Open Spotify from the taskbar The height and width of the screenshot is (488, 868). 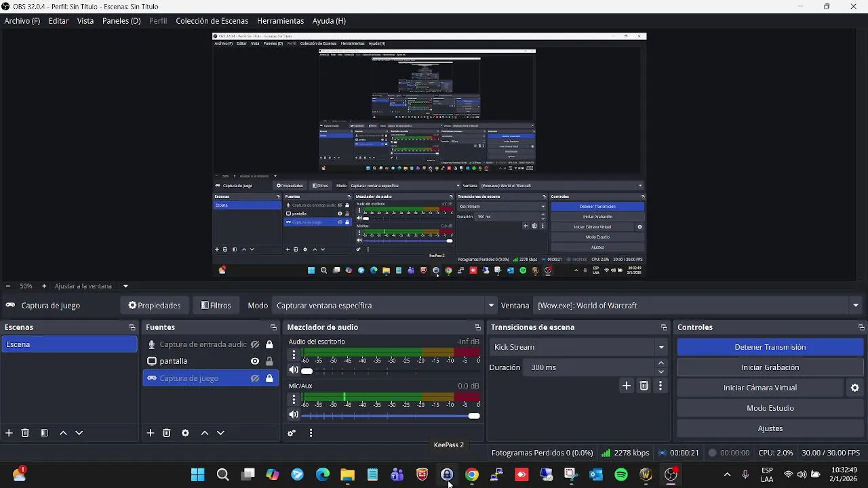coord(621,474)
